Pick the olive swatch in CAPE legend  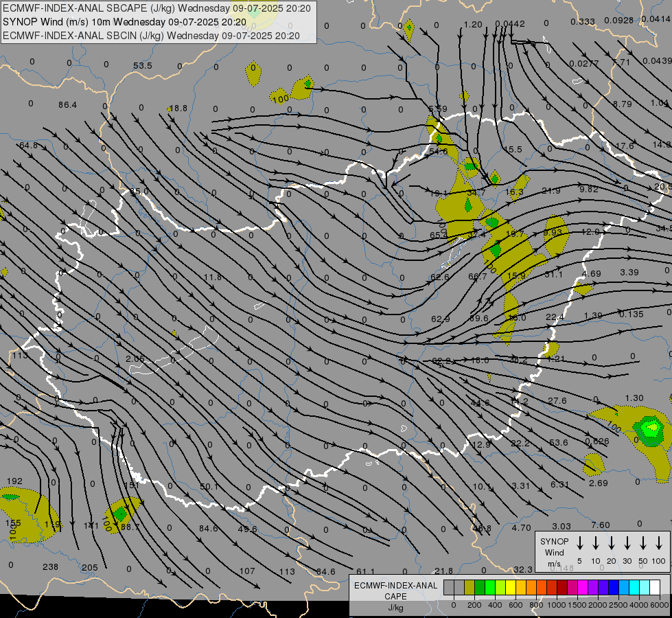click(470, 588)
